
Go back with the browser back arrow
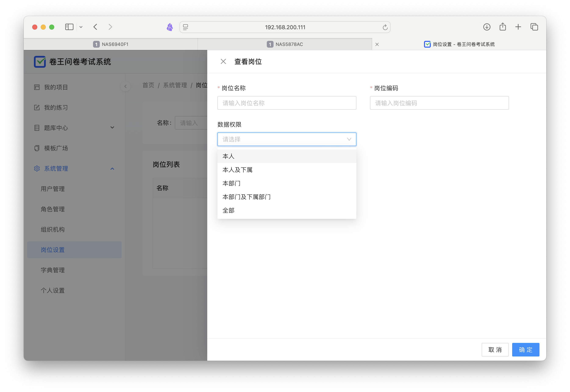[x=95, y=27]
